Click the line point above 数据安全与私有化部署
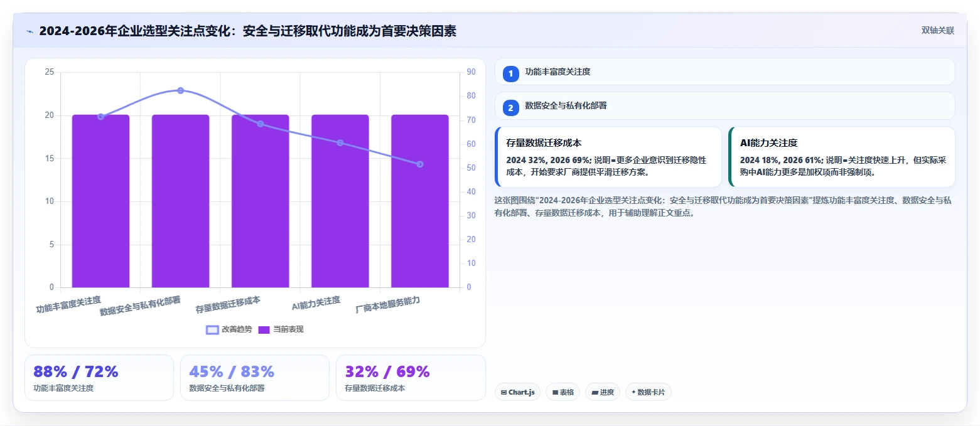980x426 pixels. click(x=180, y=90)
